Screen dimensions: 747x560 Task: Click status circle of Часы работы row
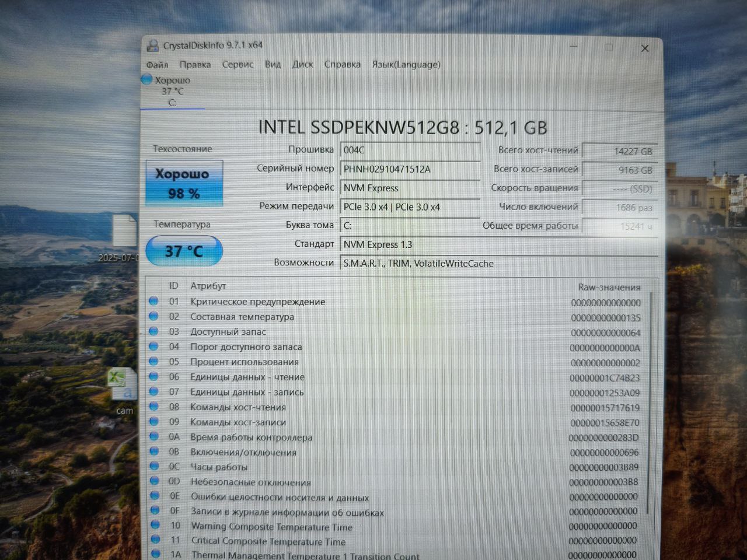[x=155, y=466]
